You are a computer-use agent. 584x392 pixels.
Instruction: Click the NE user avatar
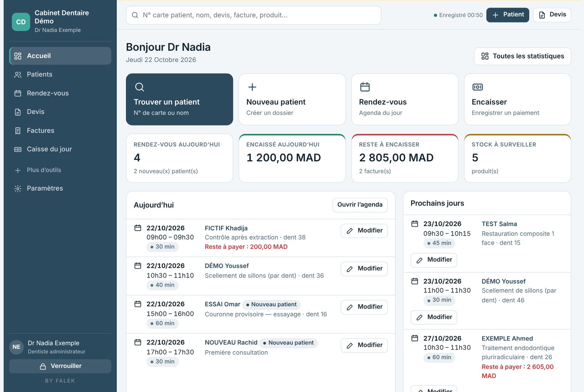pyautogui.click(x=16, y=347)
